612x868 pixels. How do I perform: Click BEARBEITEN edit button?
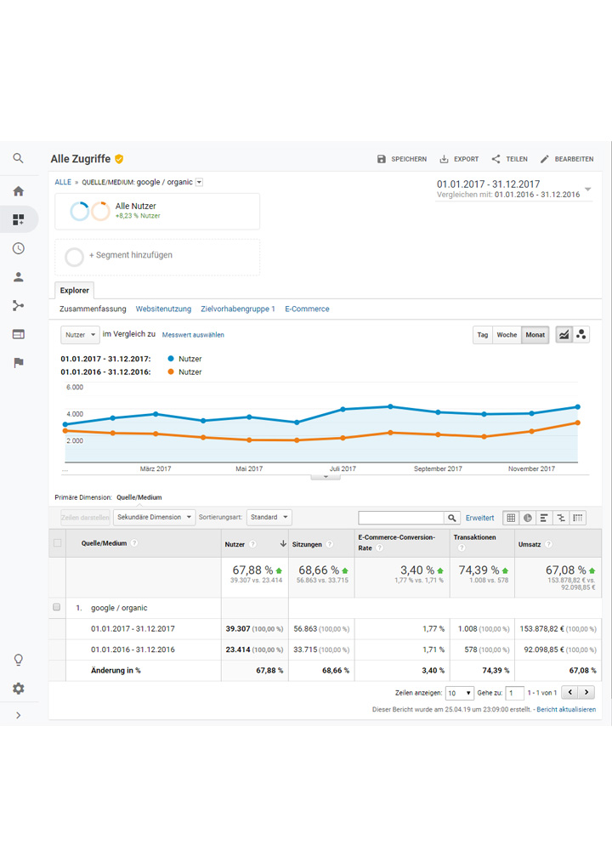click(567, 159)
